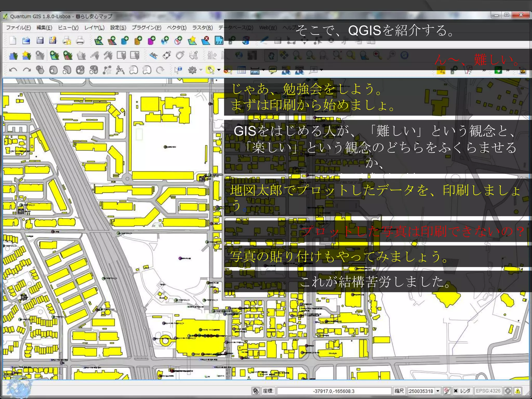Open the CRS status globe button

[x=508, y=391]
